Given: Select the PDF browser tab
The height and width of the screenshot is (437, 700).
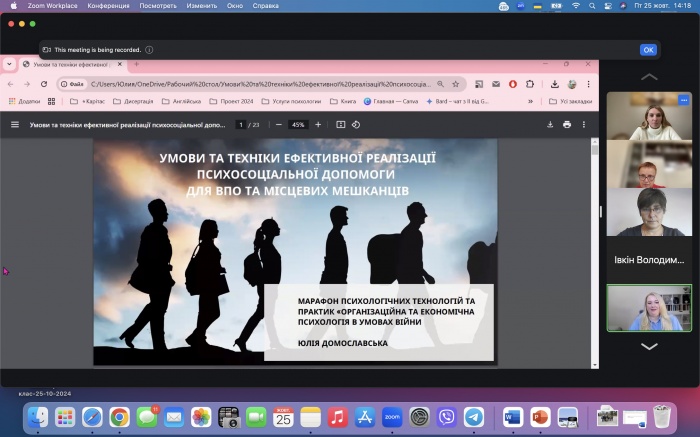Looking at the screenshot, I should pyautogui.click(x=72, y=64).
